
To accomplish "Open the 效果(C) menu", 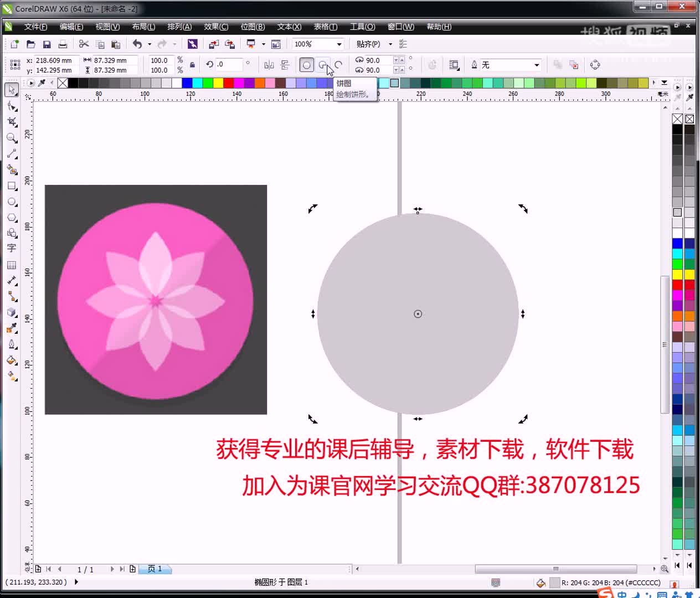I will 216,27.
